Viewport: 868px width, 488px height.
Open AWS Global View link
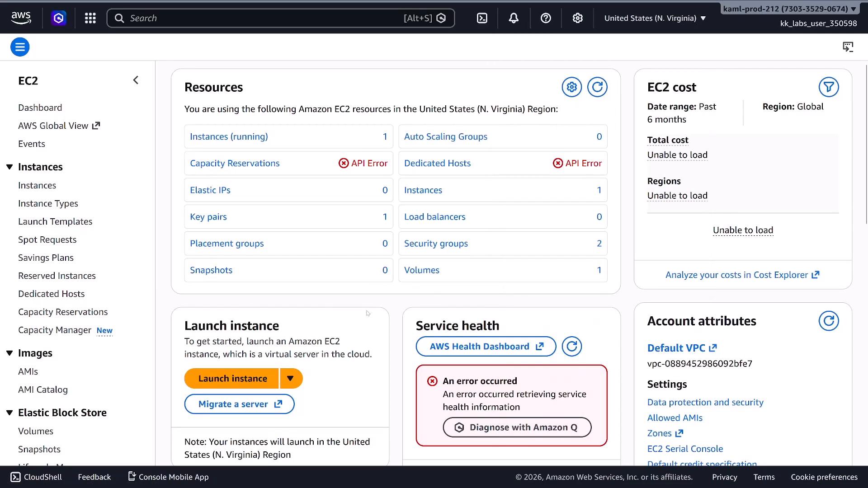(59, 126)
